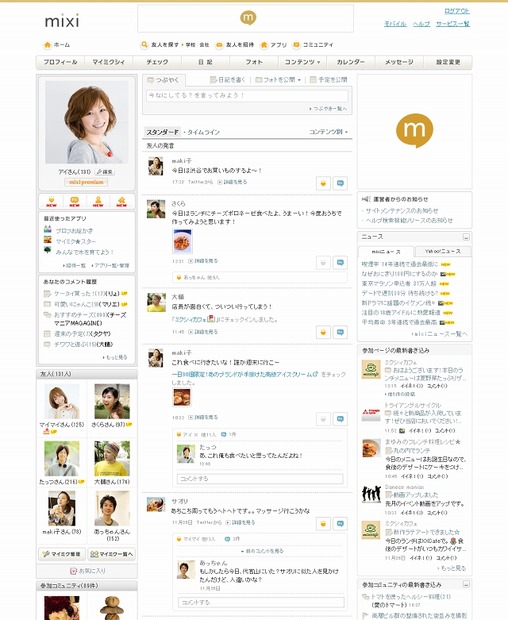Open the pasta photo in さくら's post

(x=182, y=241)
